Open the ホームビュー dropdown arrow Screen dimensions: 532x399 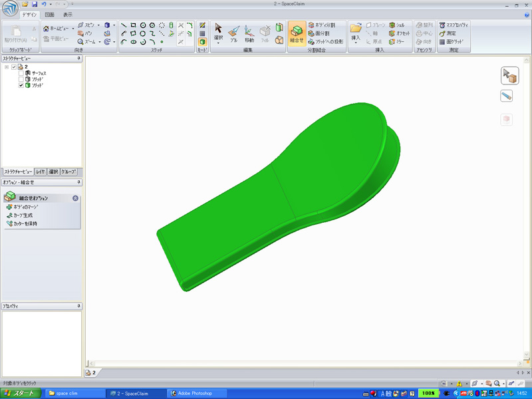[72, 29]
